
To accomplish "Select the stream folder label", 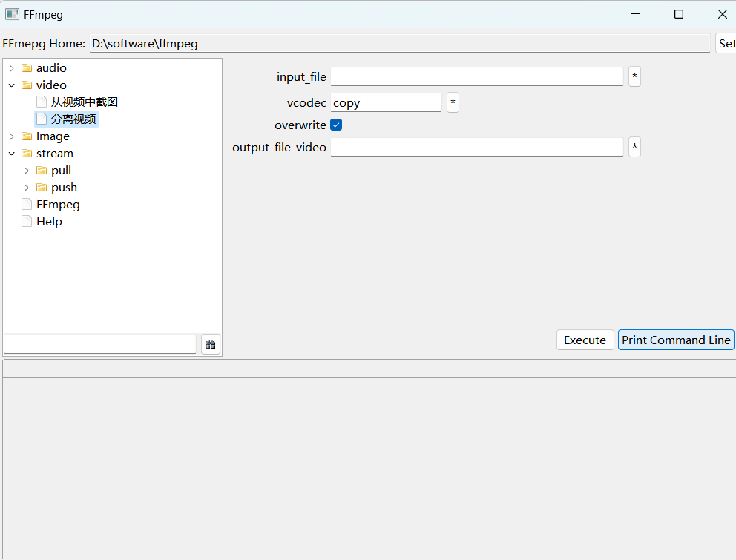I will coord(55,154).
